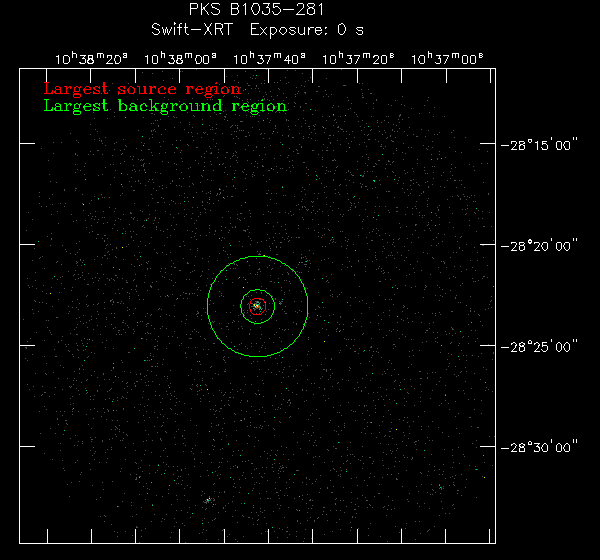Viewport: 600px width, 560px height.
Task: Select the green Largest background region legend text
Action: 165,106
